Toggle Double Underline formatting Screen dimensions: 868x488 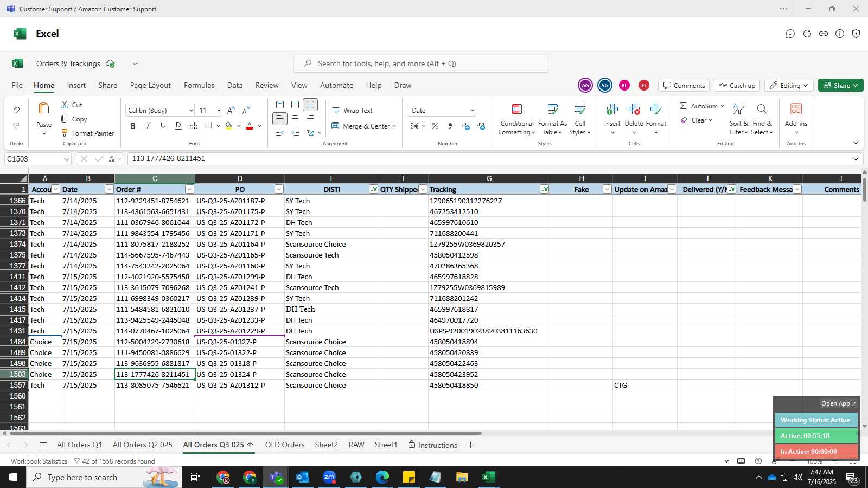[178, 126]
